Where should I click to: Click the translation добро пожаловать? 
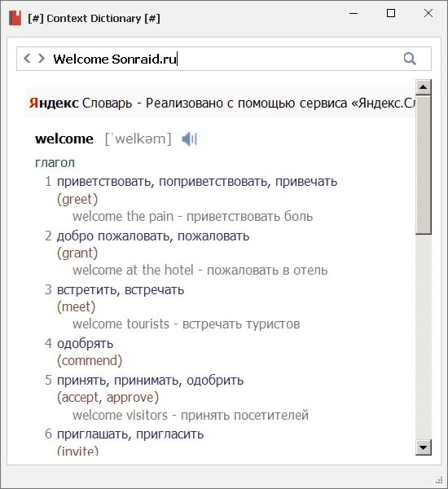click(113, 236)
